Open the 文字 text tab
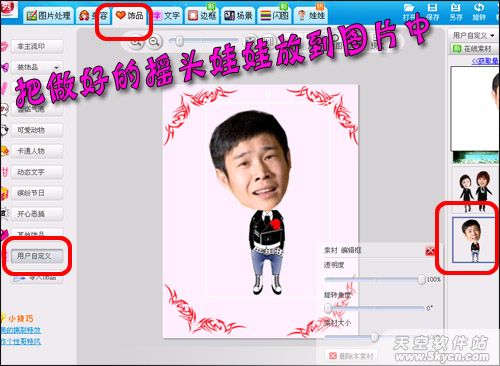The image size is (500, 366). [167, 15]
